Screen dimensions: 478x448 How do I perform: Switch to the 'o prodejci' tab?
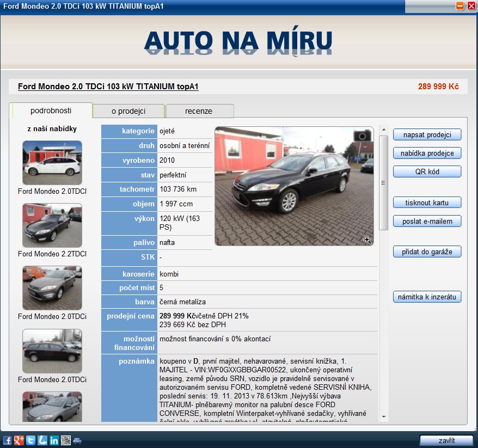point(128,111)
